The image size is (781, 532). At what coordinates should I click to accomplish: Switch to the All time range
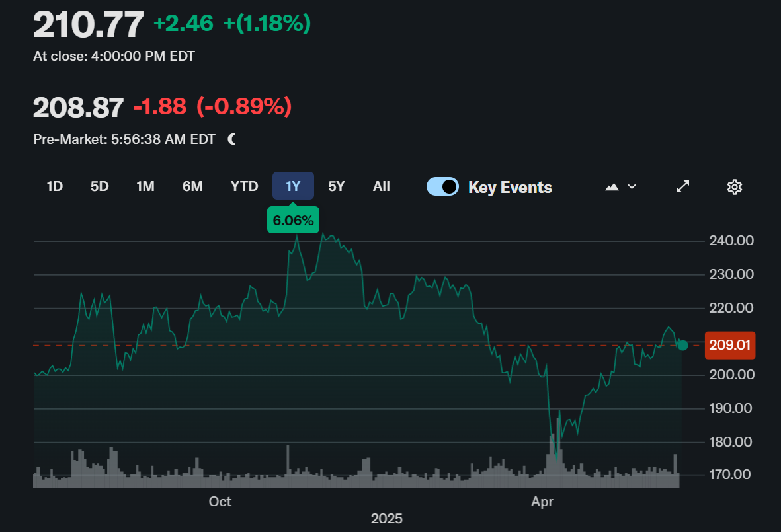381,186
